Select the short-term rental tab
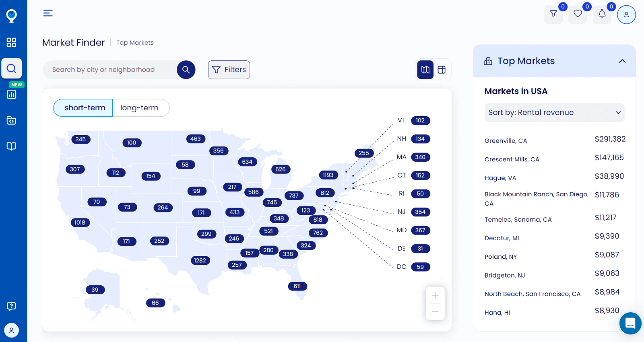 pyautogui.click(x=83, y=108)
